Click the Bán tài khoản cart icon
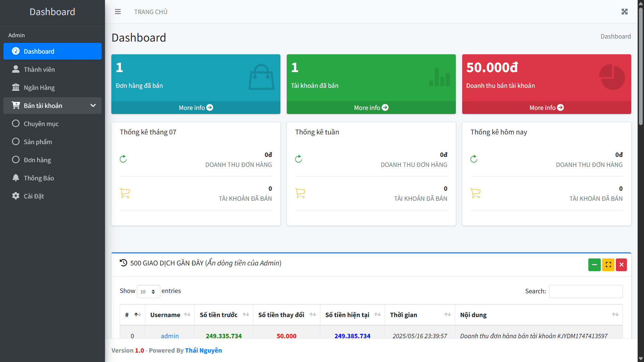This screenshot has height=362, width=644. tap(16, 105)
